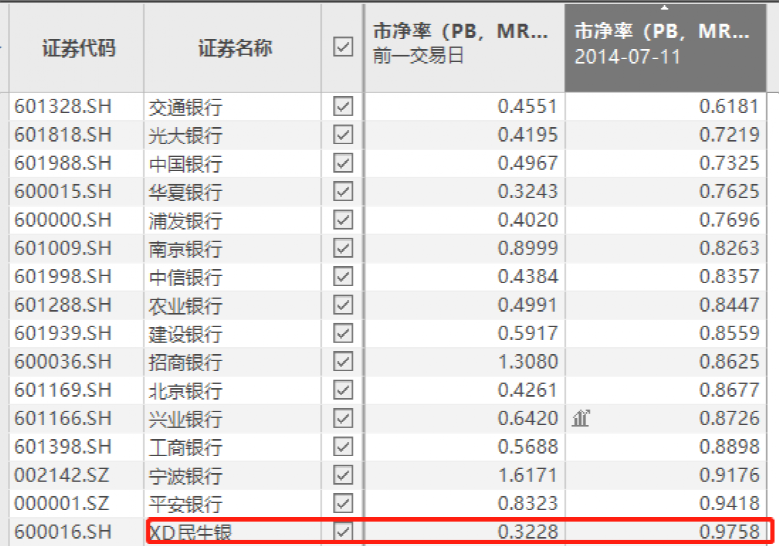This screenshot has width=779, height=546.
Task: Click the name 北京银行
Action: pyautogui.click(x=185, y=390)
